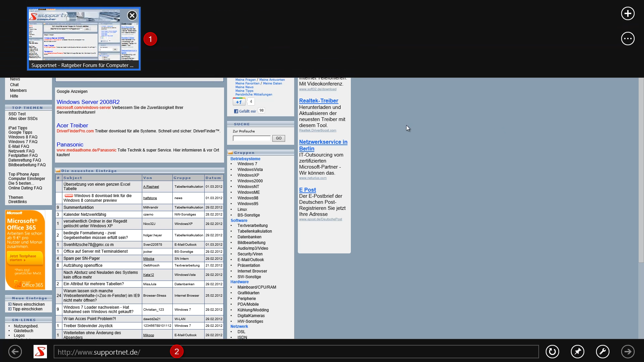Open the Hardware group heading

point(239,282)
